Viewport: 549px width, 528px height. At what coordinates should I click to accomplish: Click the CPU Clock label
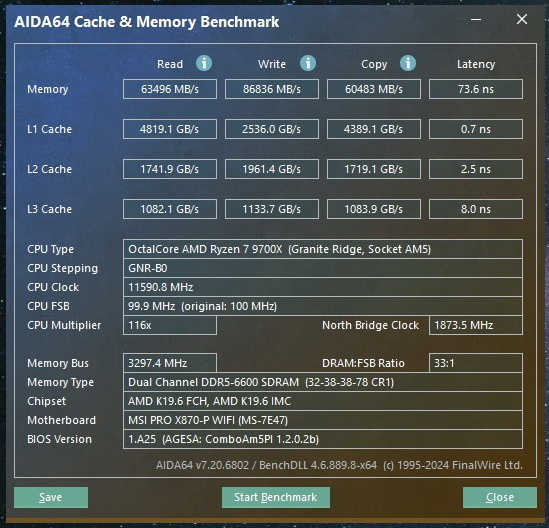(53, 287)
